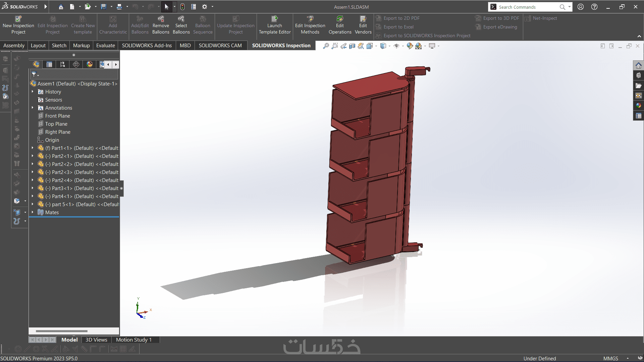The image size is (644, 362).
Task: Expand Part3<1> component tree node
Action: pos(33,188)
